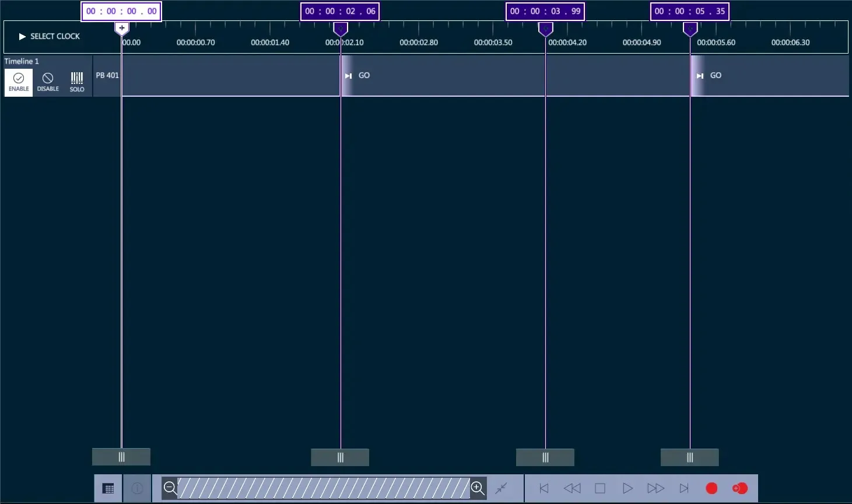This screenshot has height=504, width=852.
Task: Open the table view icon in bottom toolbar
Action: click(108, 488)
